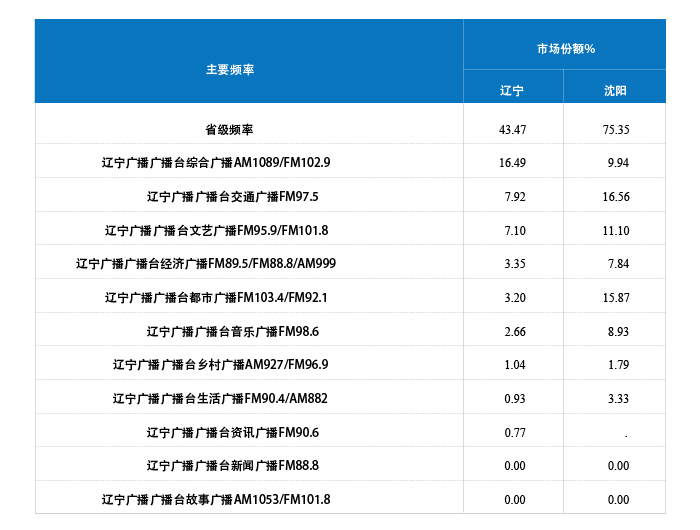Click the value 15.87
This screenshot has width=700, height=530.
click(616, 297)
